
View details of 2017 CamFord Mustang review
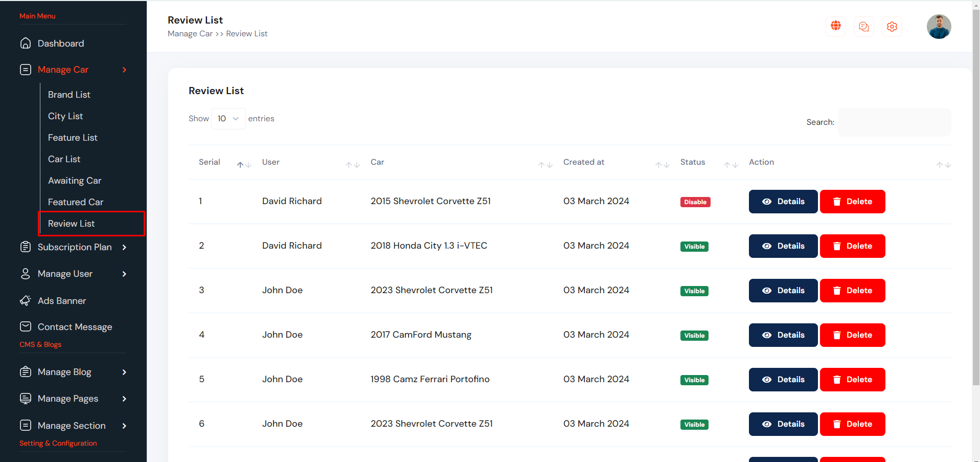(x=783, y=335)
